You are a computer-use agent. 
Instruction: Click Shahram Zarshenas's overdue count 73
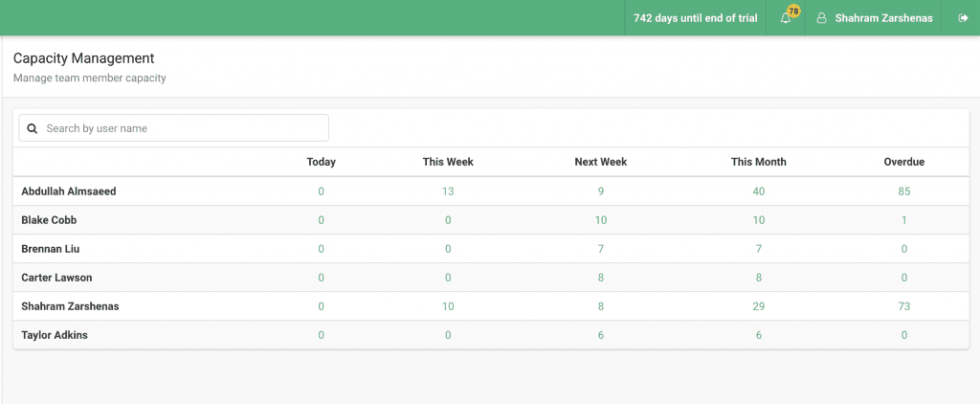click(x=904, y=306)
